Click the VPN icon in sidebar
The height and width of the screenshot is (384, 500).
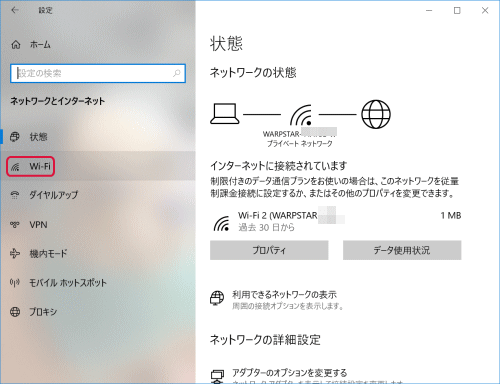click(x=15, y=225)
